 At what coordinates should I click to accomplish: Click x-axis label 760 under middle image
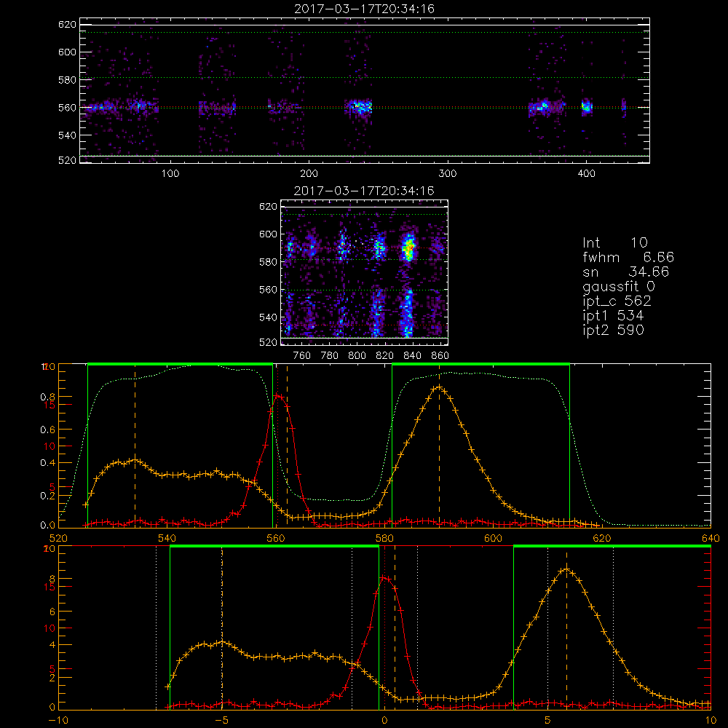point(302,356)
